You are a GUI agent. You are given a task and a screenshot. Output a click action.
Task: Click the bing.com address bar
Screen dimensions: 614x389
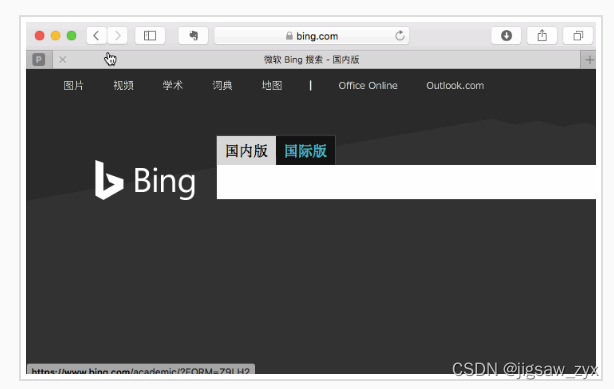click(x=312, y=36)
